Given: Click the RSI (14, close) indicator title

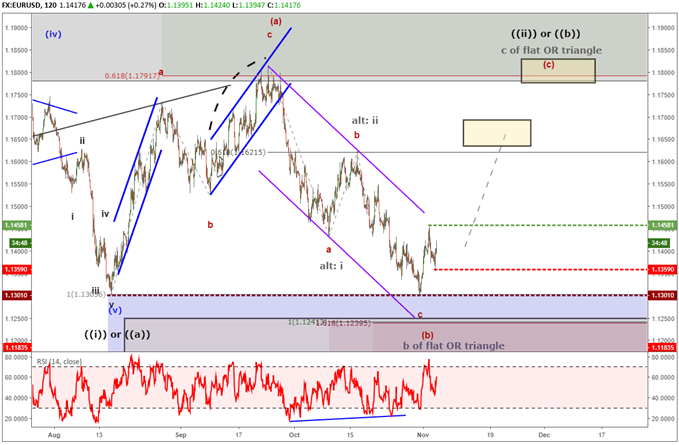Looking at the screenshot, I should click(x=59, y=361).
